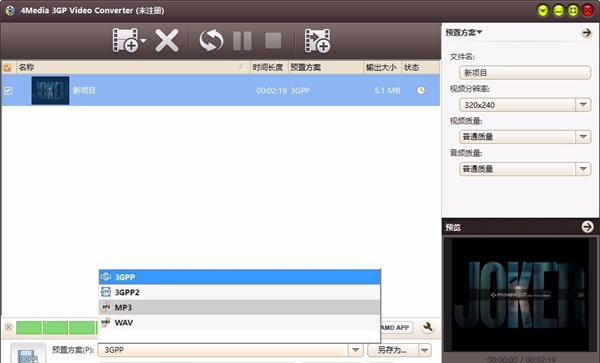Open the 视频质量 dropdown
The height and width of the screenshot is (363, 600).
coord(583,137)
